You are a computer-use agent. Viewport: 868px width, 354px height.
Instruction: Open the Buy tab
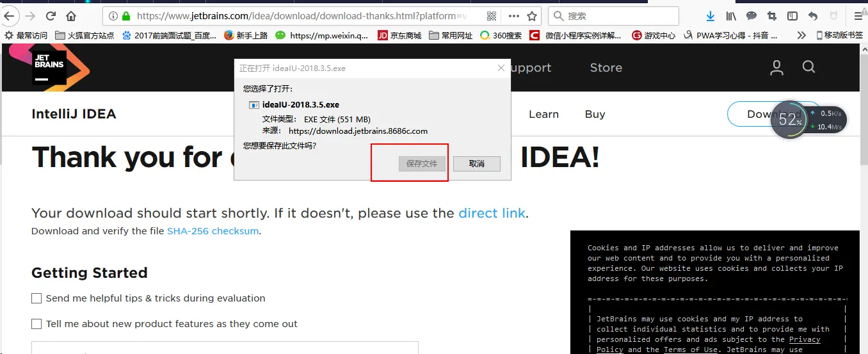coord(595,114)
